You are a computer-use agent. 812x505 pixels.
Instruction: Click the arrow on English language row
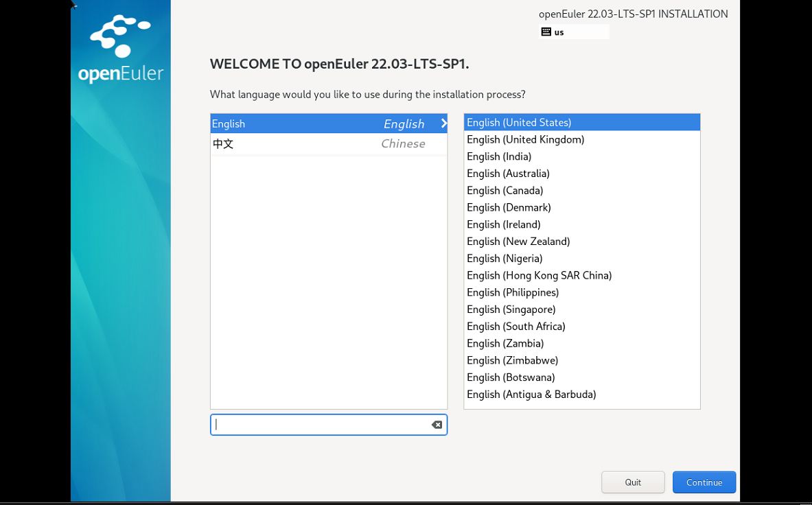click(x=443, y=123)
